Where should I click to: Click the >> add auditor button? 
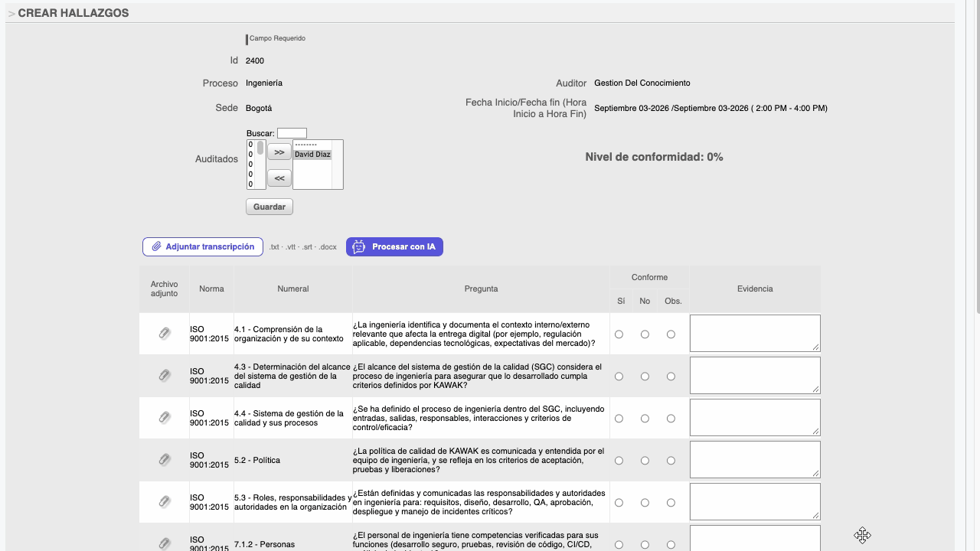(279, 152)
